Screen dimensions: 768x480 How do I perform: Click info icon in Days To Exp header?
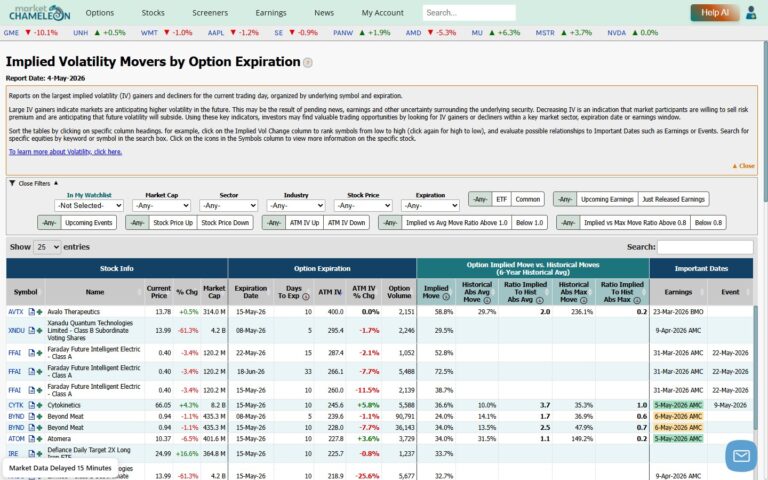coord(306,296)
